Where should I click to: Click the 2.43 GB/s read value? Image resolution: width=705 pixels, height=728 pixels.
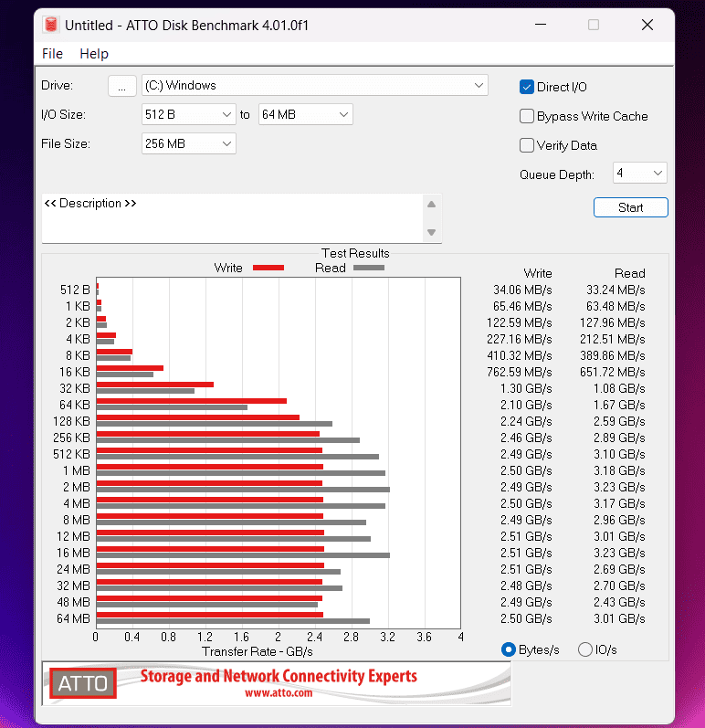click(x=619, y=602)
